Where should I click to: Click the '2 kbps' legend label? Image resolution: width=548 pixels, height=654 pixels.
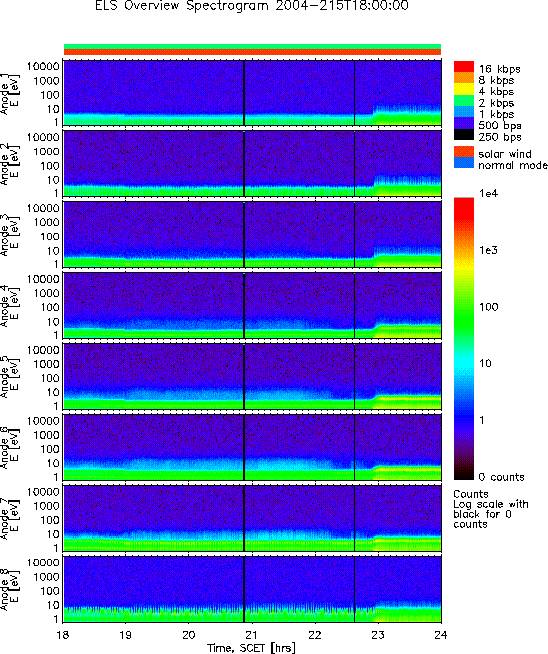pos(496,103)
